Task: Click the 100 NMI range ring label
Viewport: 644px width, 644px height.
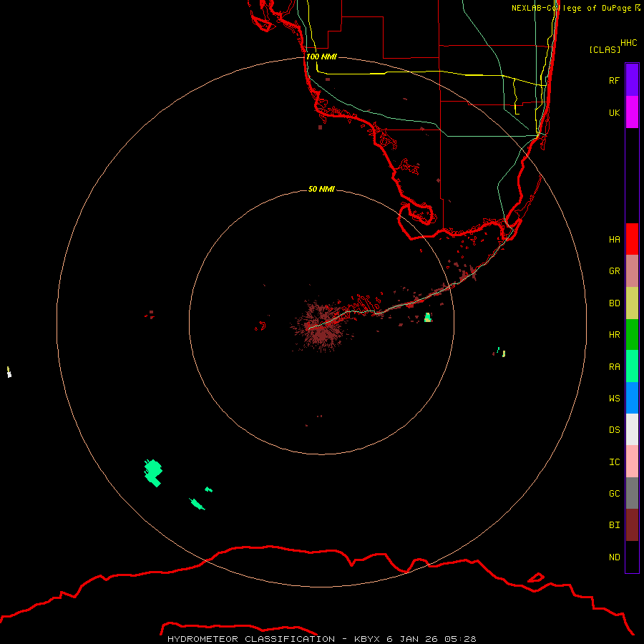Action: (x=321, y=57)
